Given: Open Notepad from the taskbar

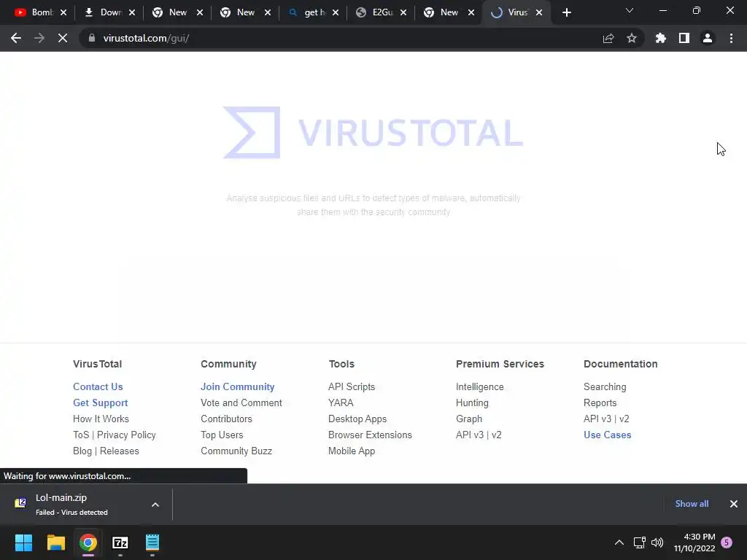Looking at the screenshot, I should [x=152, y=542].
